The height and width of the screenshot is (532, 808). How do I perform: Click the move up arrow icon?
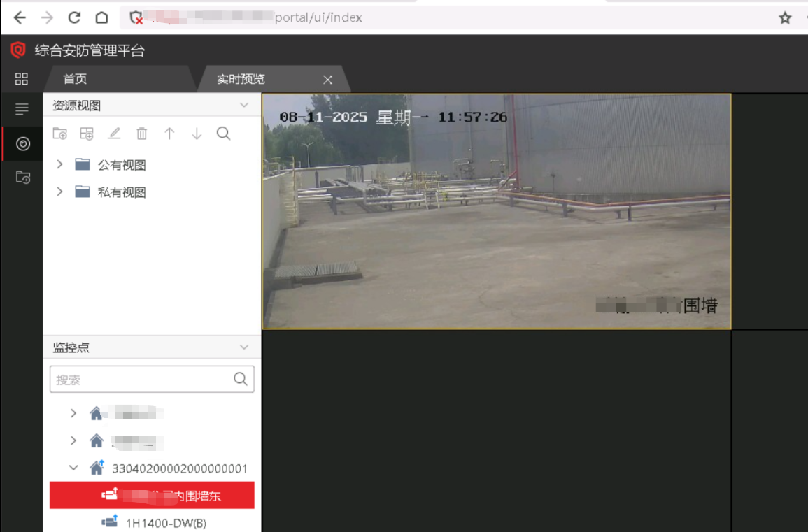pyautogui.click(x=169, y=134)
